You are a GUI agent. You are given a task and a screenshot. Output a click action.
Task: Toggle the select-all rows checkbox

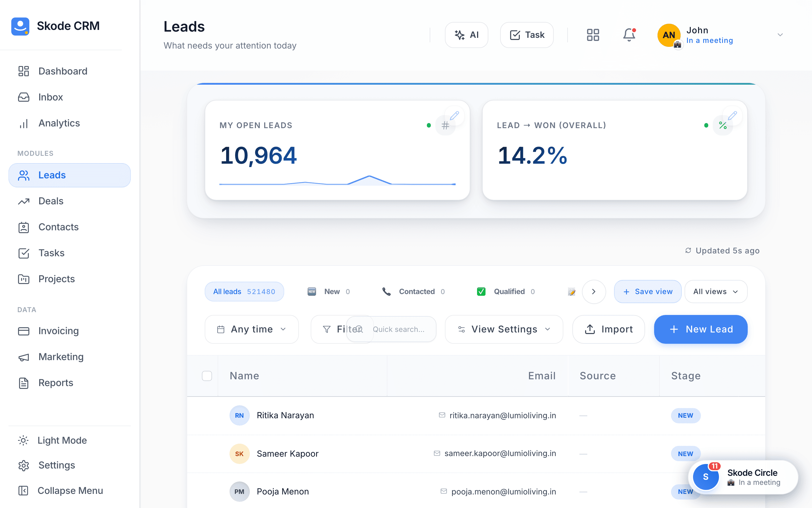[207, 376]
